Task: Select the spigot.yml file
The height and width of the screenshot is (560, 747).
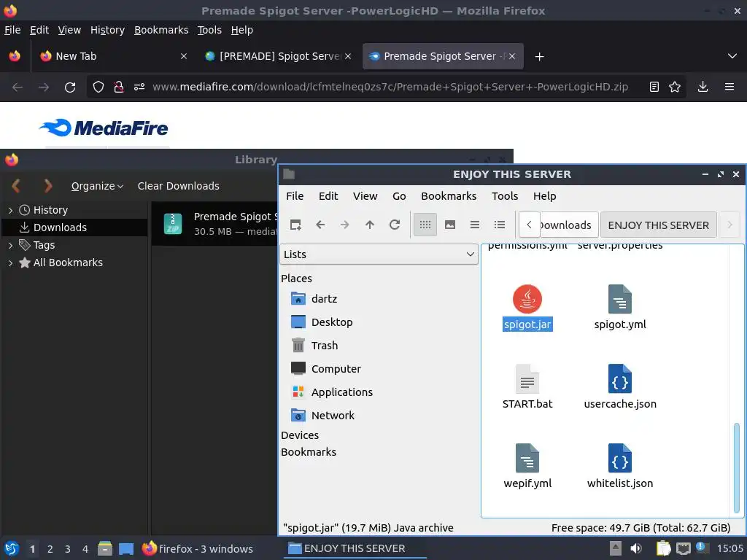Action: coord(620,307)
